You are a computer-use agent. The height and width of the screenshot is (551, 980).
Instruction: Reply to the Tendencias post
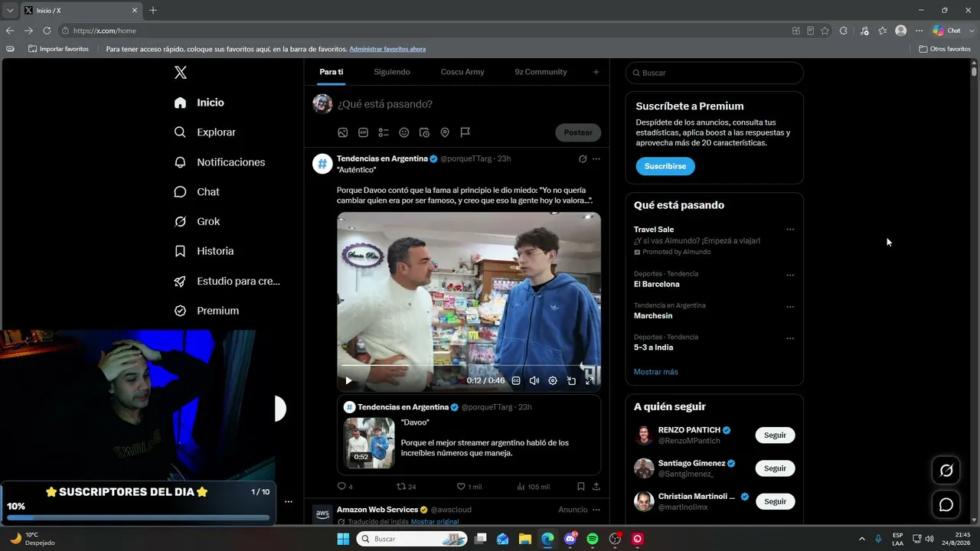pos(345,487)
